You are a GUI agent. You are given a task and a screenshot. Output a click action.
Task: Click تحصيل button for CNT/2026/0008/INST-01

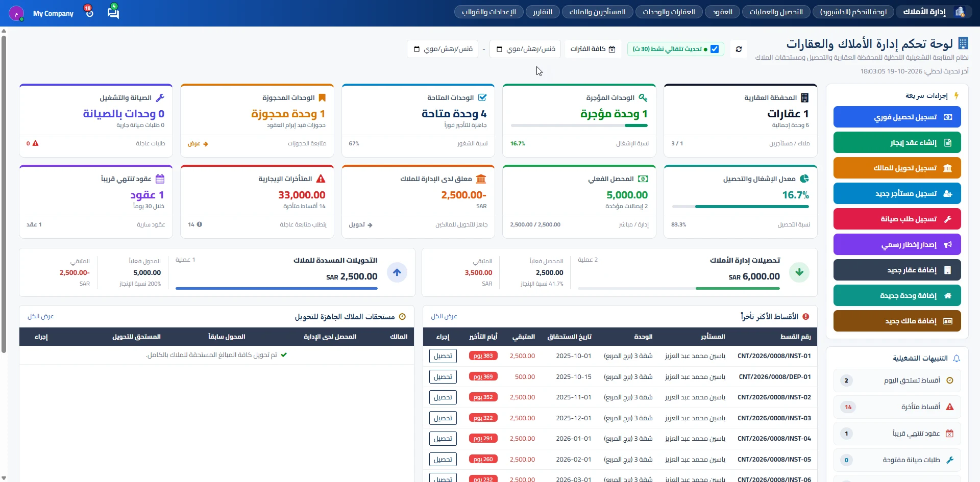coord(443,356)
